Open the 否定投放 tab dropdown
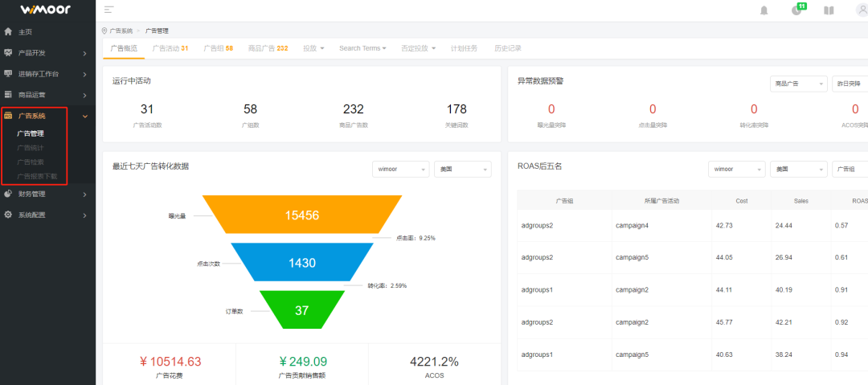The width and height of the screenshot is (868, 385). pos(418,48)
